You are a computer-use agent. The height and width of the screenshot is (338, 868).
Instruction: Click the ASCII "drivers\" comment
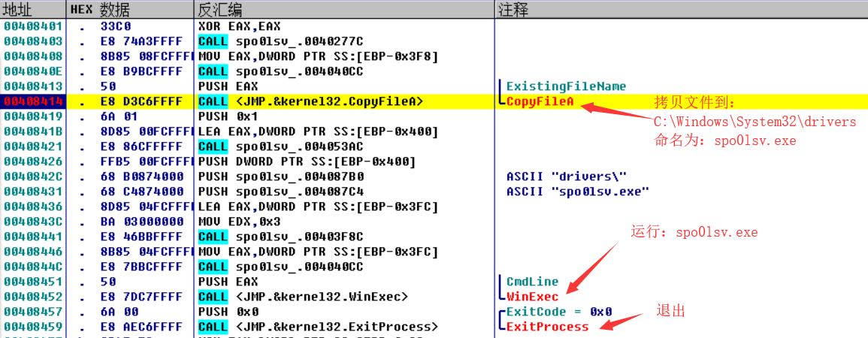click(x=567, y=177)
